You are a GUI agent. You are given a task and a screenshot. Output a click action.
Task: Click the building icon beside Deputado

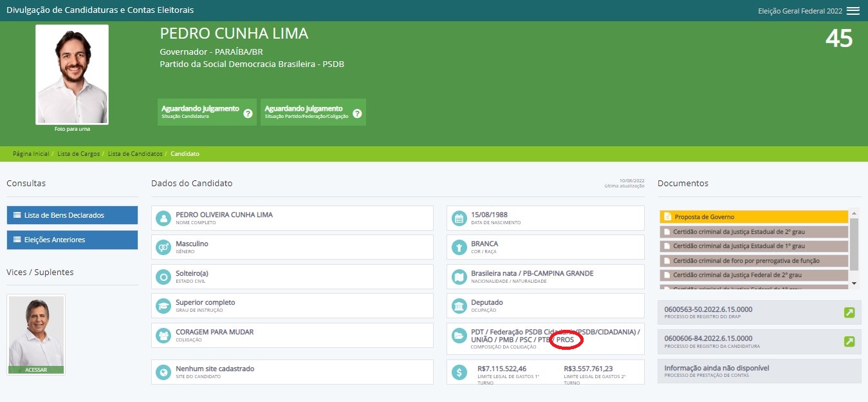click(459, 305)
